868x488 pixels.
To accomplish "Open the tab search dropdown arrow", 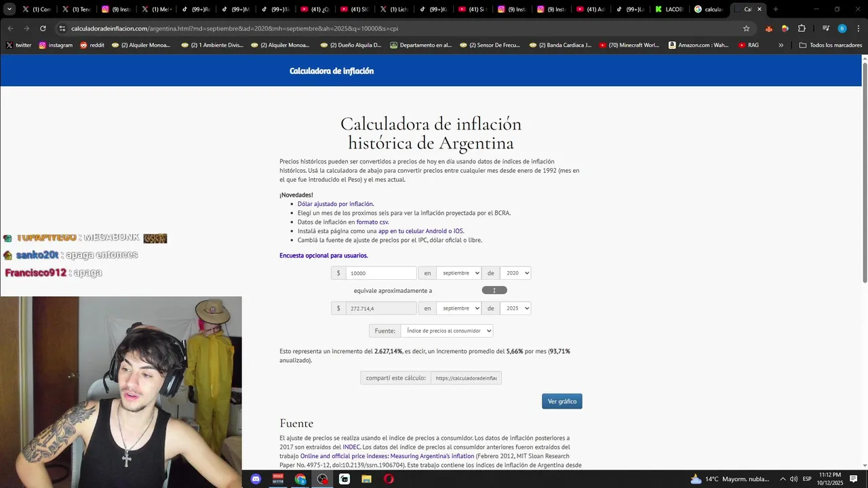I will click(x=9, y=9).
